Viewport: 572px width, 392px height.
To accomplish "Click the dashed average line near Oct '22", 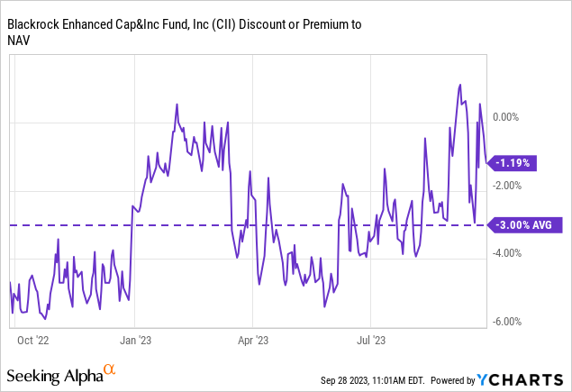I will pyautogui.click(x=36, y=224).
